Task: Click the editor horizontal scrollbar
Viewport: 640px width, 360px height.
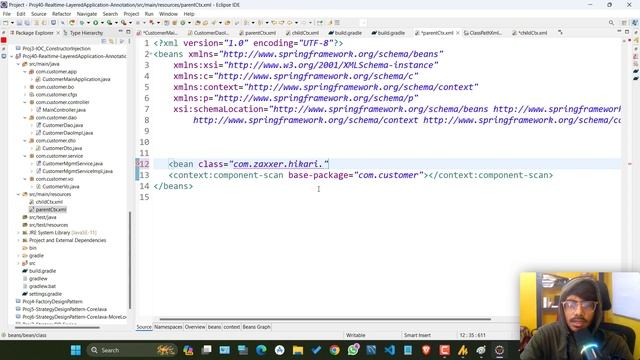Action: pyautogui.click(x=325, y=319)
